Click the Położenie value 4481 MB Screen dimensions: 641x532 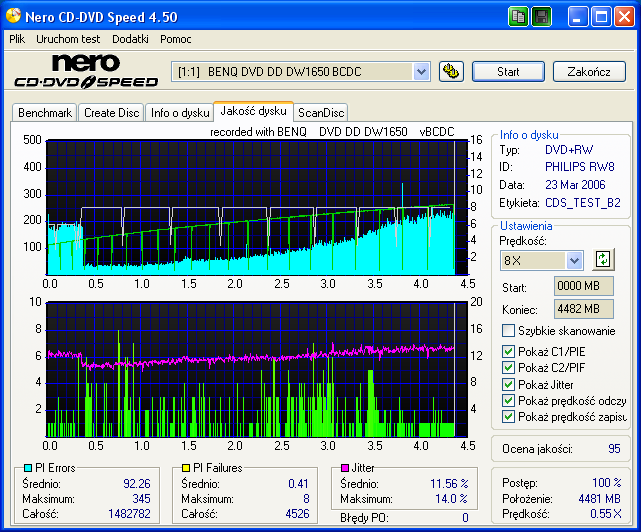599,499
